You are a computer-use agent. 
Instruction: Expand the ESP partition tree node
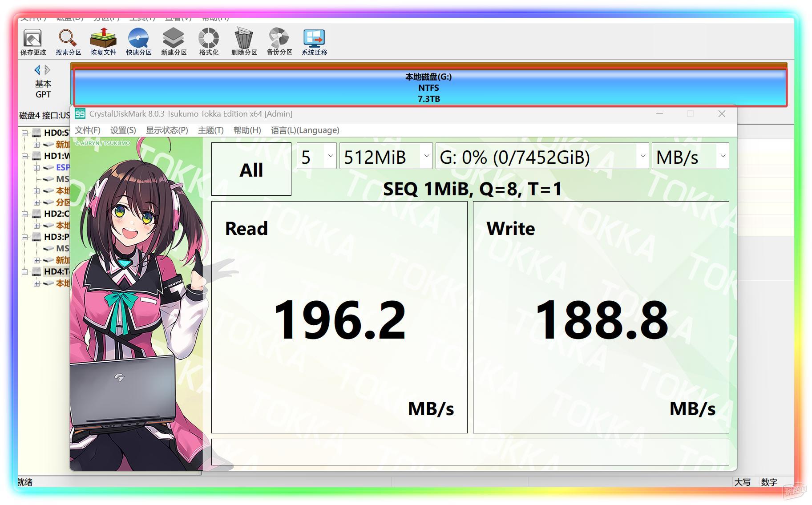[36, 168]
